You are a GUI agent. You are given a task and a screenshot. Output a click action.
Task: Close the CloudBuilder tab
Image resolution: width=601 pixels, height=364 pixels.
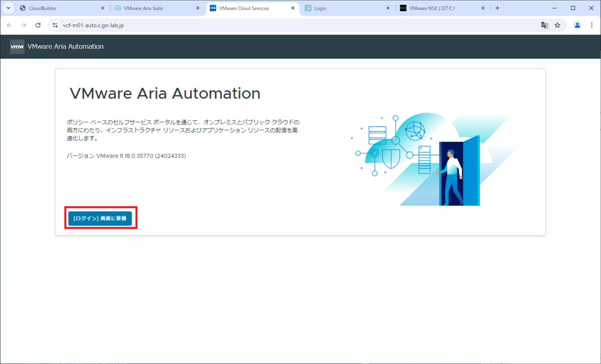pos(103,9)
